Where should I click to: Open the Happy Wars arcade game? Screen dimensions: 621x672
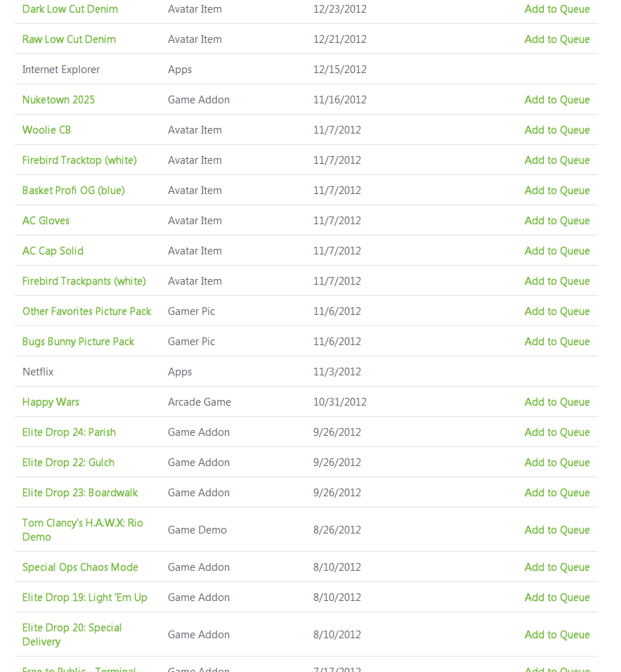[51, 402]
